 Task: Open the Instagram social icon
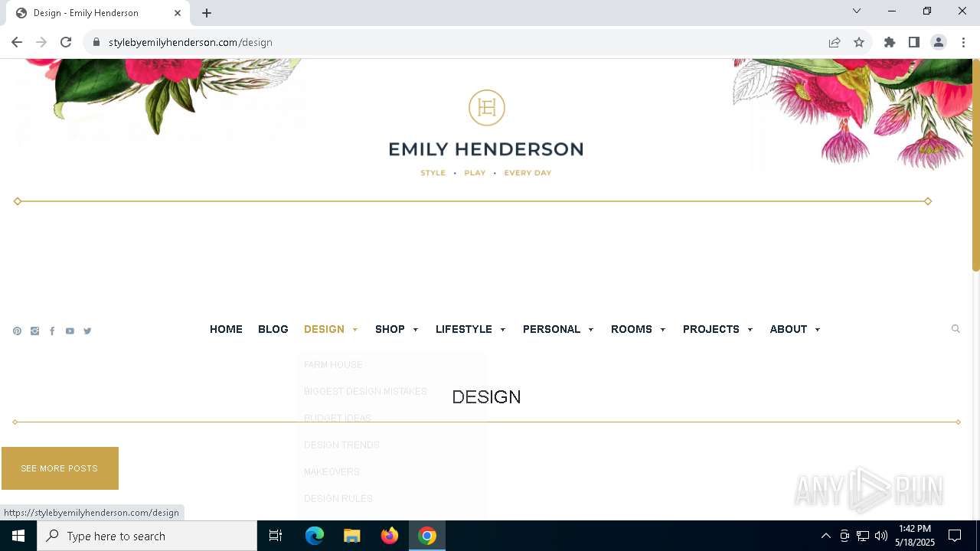[x=34, y=331]
